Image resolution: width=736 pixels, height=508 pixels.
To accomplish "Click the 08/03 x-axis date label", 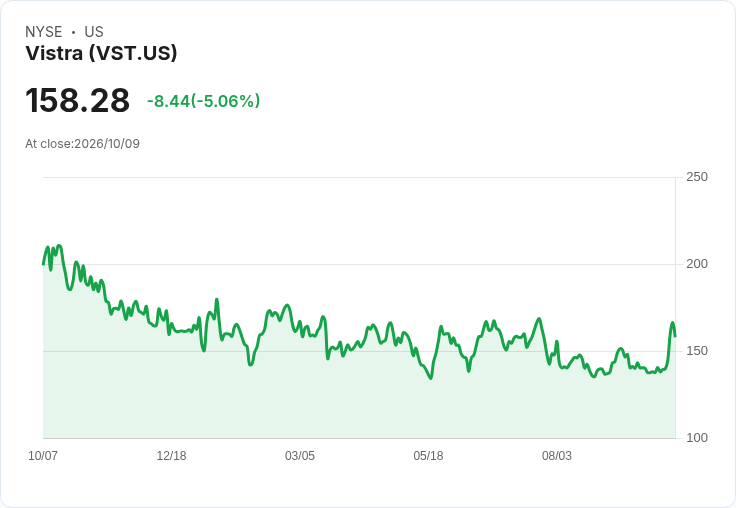I will pos(557,456).
